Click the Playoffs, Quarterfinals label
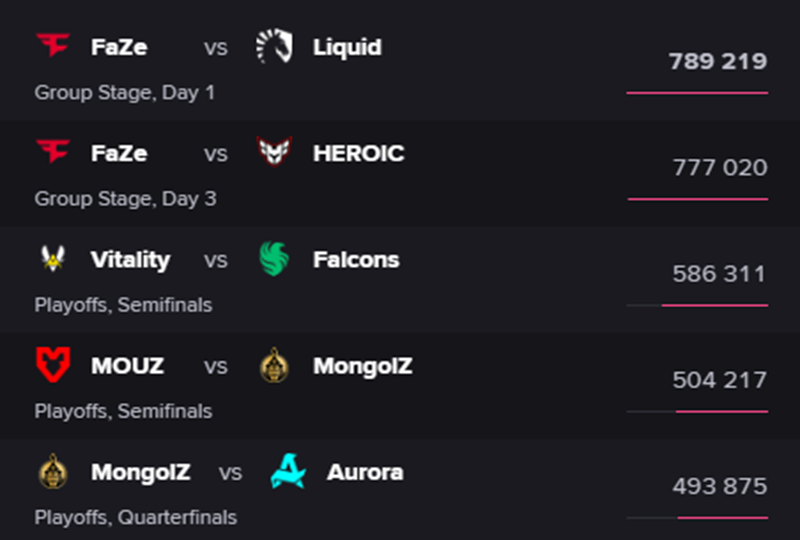The height and width of the screenshot is (540, 800). (x=136, y=518)
